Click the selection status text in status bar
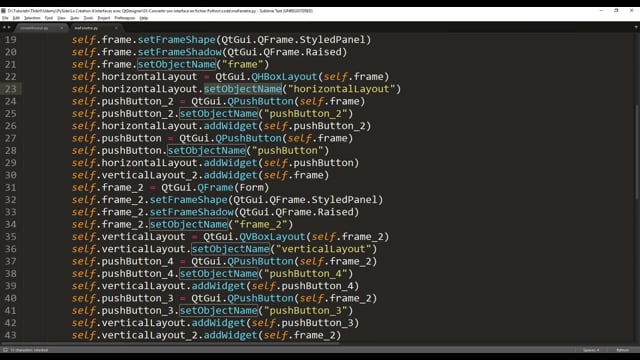 [x=29, y=350]
